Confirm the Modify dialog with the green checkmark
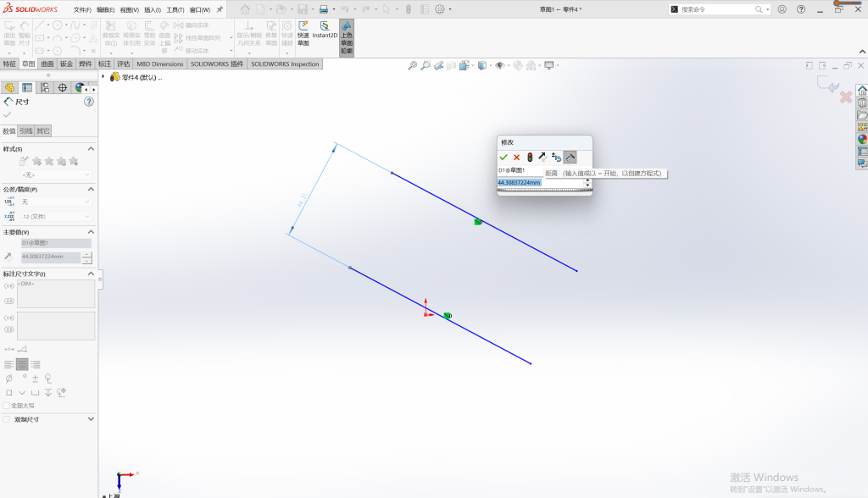This screenshot has width=868, height=498. point(504,158)
